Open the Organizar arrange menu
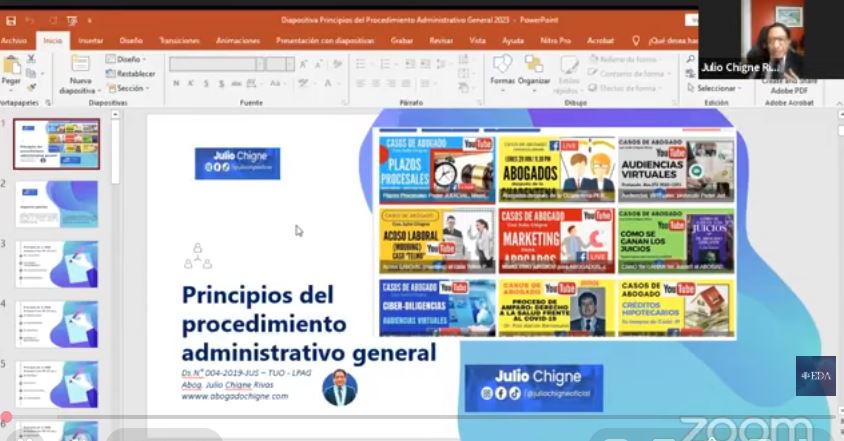This screenshot has width=844, height=441. pos(534,71)
